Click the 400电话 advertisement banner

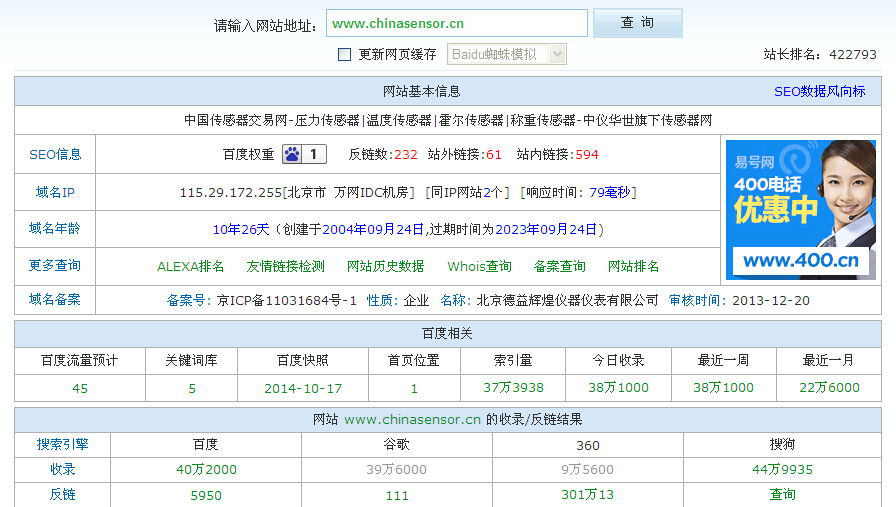(801, 210)
